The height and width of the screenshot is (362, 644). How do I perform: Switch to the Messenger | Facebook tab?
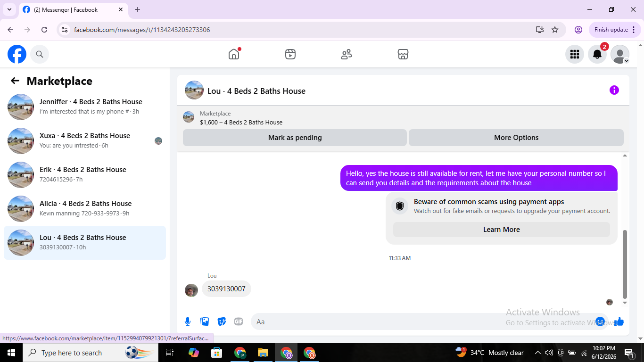[x=73, y=9]
